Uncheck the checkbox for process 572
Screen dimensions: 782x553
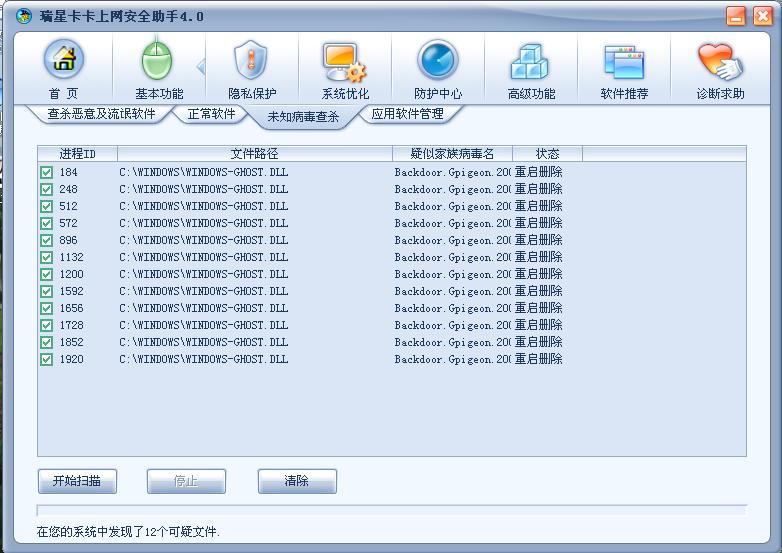coord(46,223)
